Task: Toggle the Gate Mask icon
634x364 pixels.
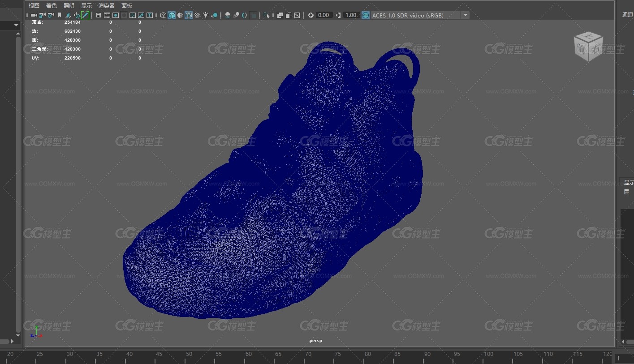Action: click(x=124, y=15)
